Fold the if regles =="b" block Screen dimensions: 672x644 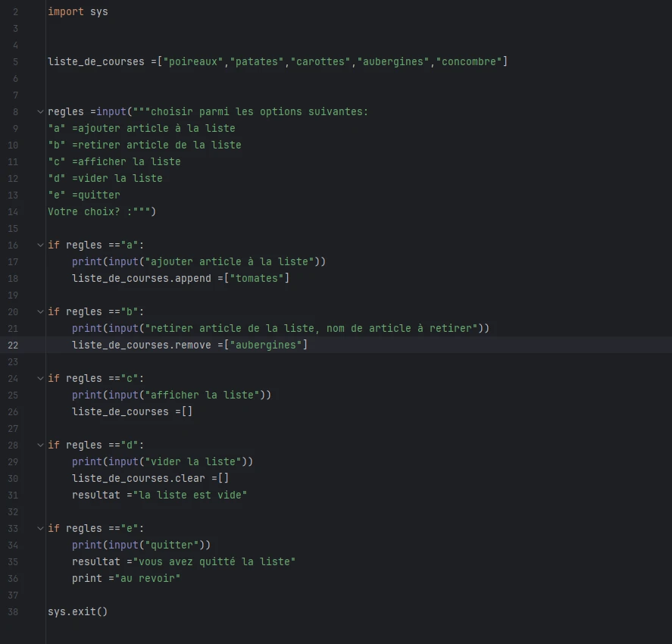tap(40, 312)
